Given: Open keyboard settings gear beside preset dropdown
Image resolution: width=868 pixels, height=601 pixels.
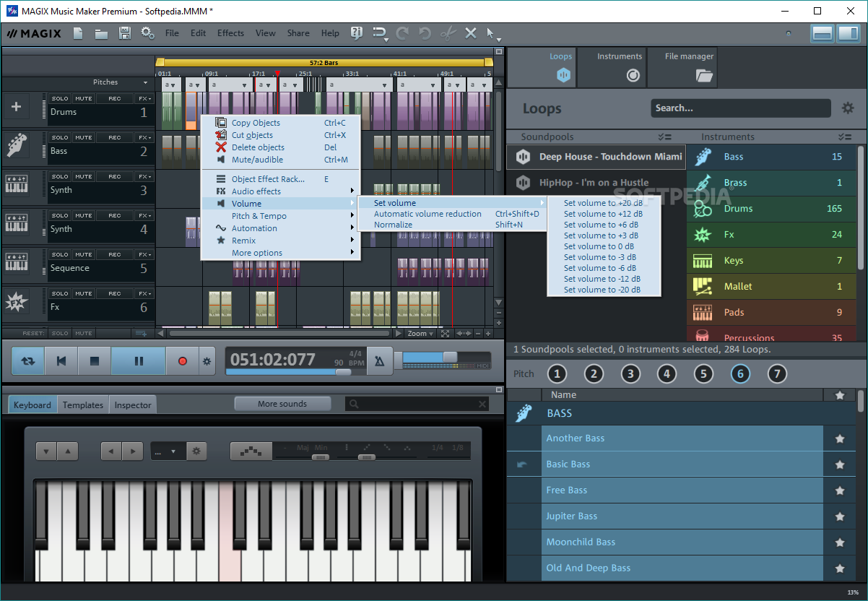Looking at the screenshot, I should click(196, 451).
